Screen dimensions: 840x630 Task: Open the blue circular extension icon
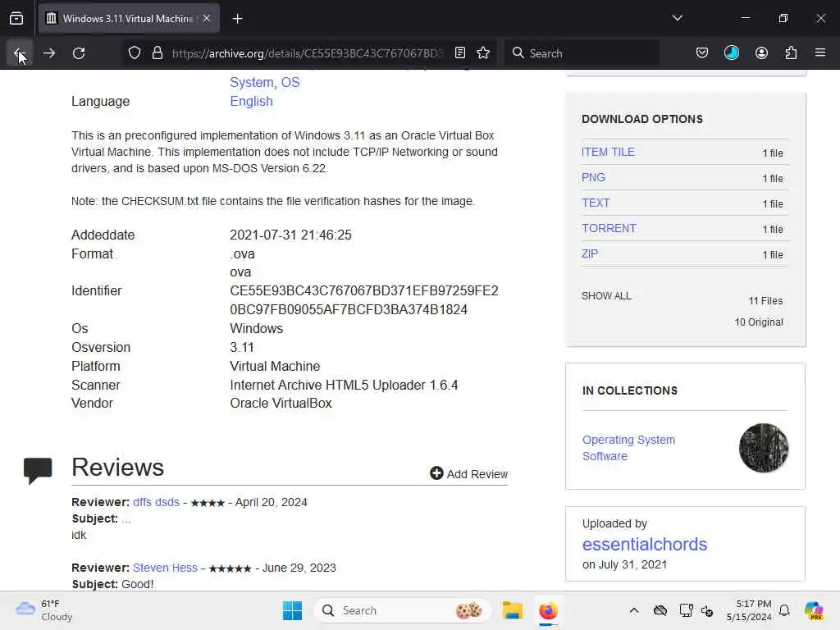click(x=731, y=53)
